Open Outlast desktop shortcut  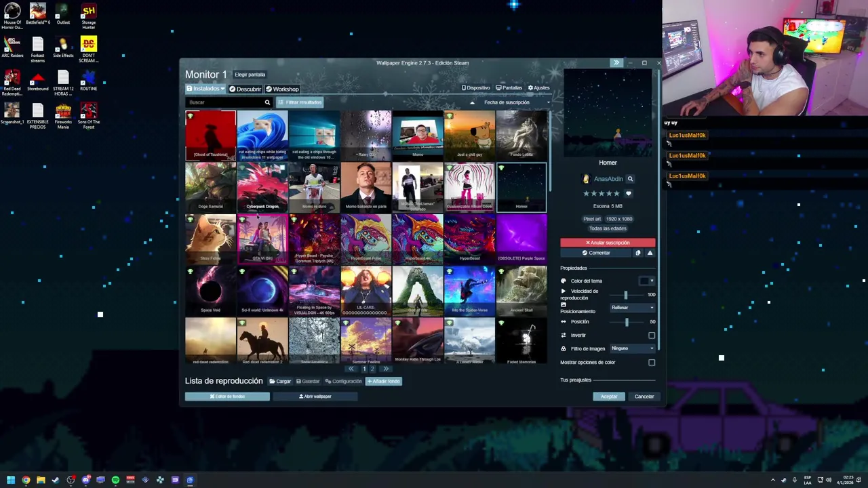pos(63,15)
